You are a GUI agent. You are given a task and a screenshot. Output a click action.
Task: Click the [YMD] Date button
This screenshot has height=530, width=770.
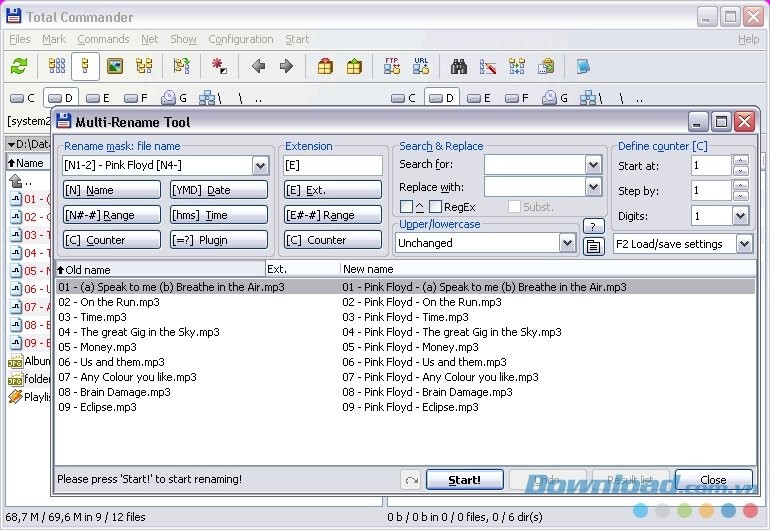pos(218,190)
